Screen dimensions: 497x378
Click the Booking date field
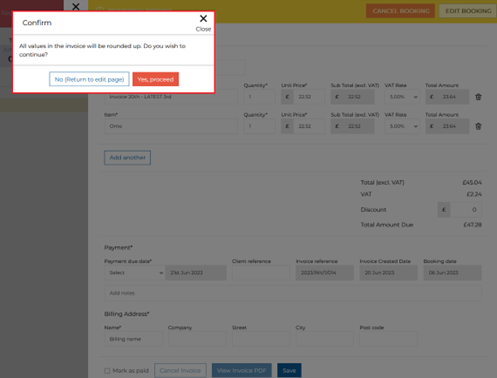pyautogui.click(x=452, y=273)
